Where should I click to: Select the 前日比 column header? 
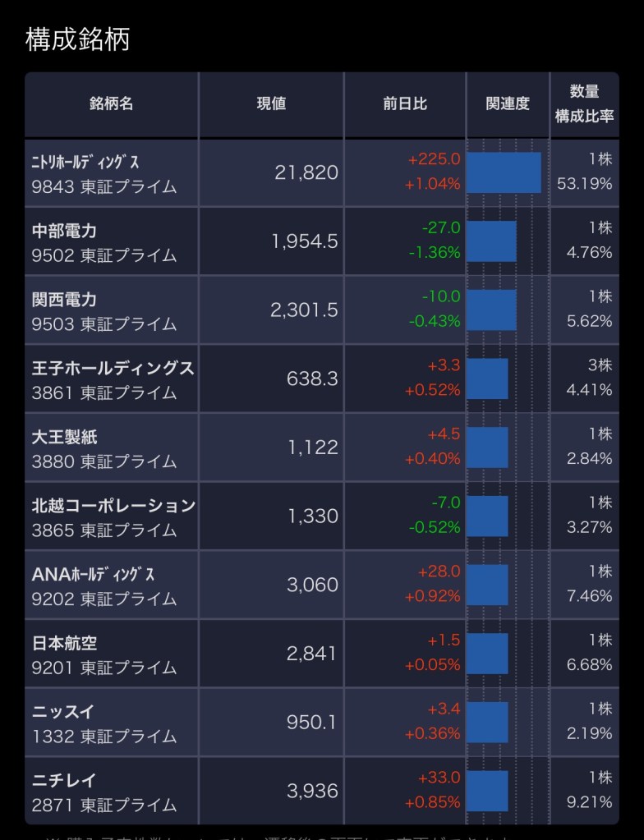pos(405,104)
